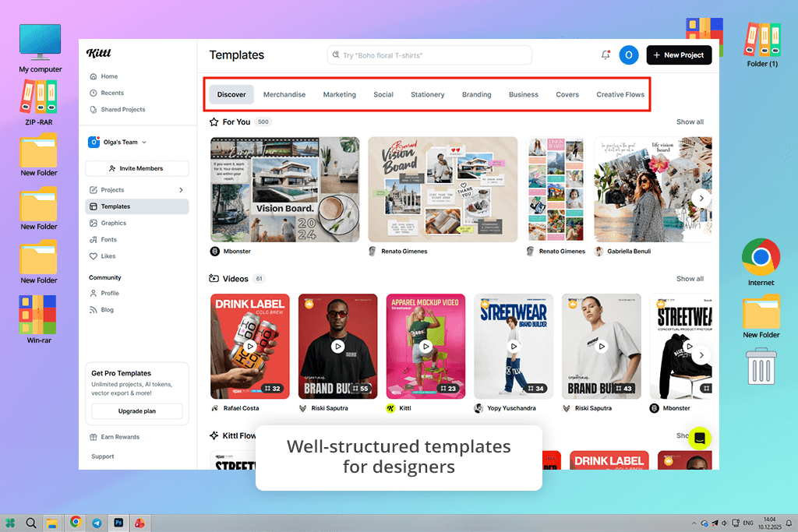
Task: Open My computer desktop icon
Action: (x=41, y=48)
